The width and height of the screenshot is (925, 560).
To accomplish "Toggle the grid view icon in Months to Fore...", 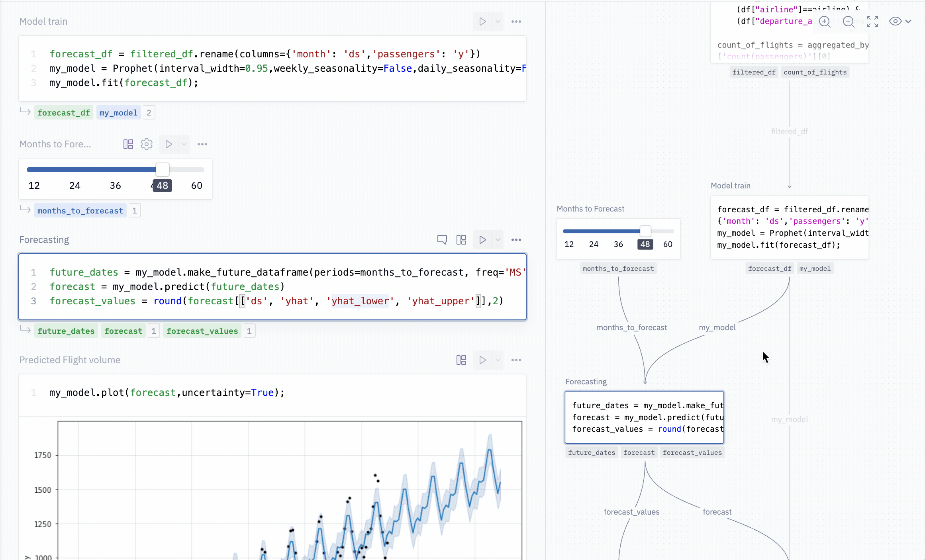I will tap(127, 144).
